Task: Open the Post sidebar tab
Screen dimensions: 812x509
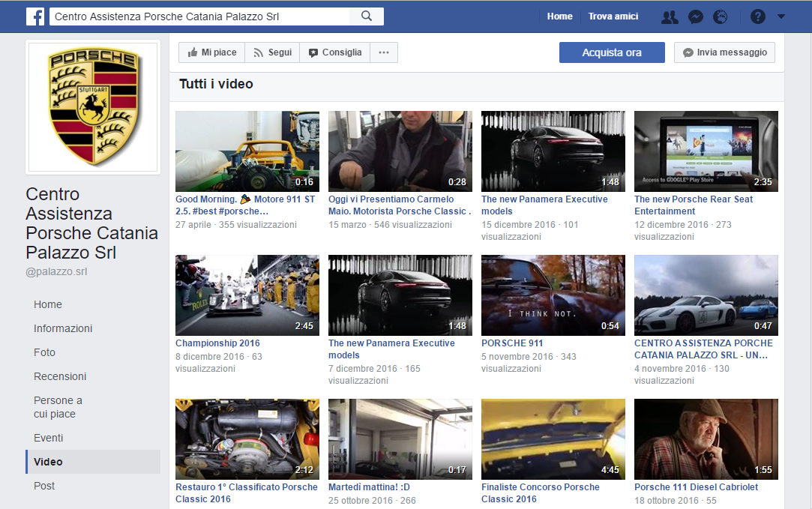Action: [44, 486]
